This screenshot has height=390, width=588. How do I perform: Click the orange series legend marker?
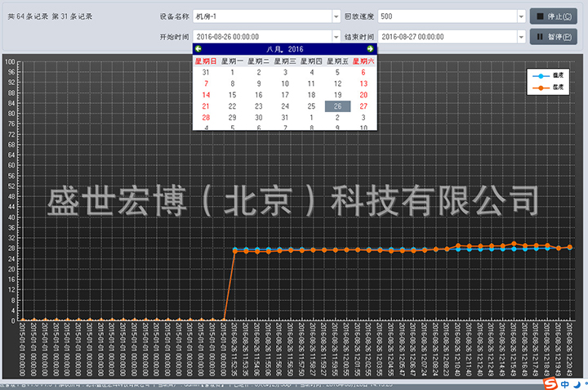point(540,86)
